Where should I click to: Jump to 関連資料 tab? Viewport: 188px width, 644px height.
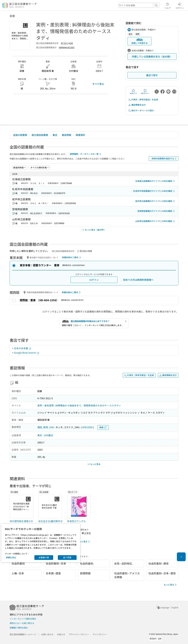pos(80,135)
